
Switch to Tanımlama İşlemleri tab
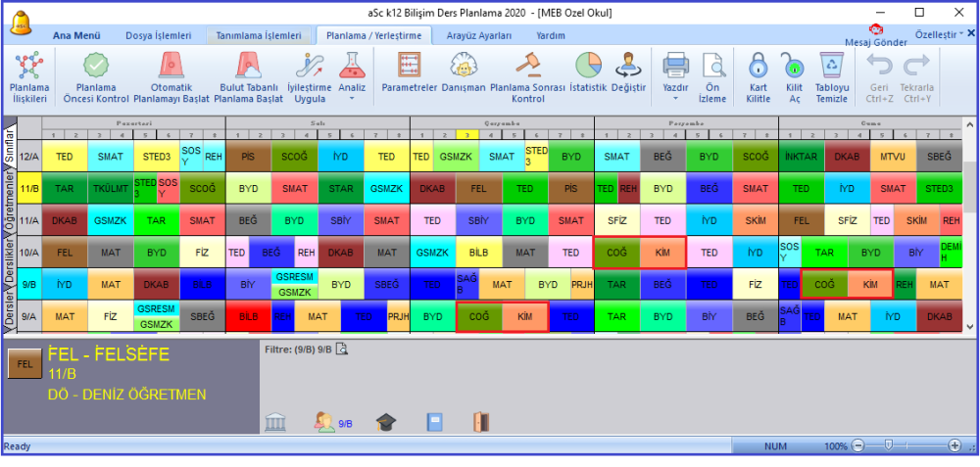point(258,35)
